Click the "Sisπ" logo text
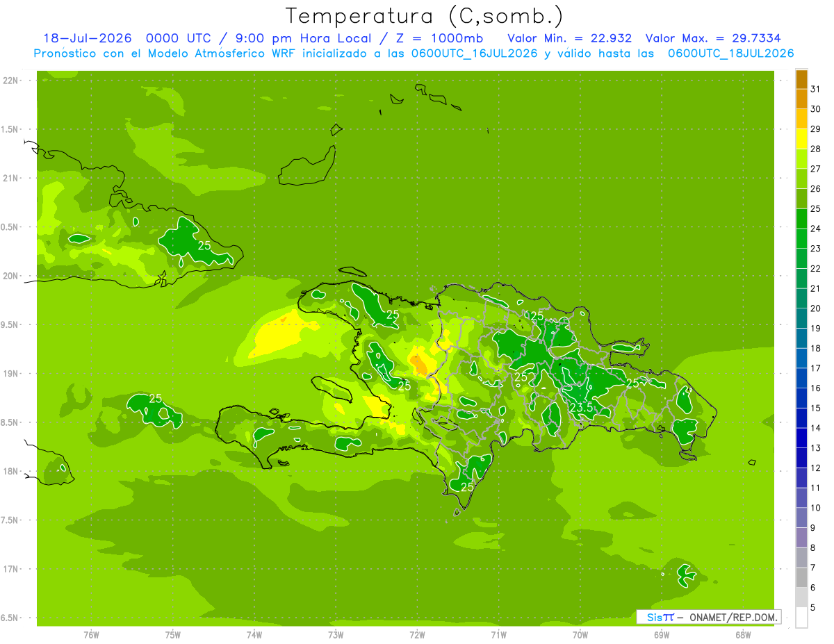This screenshot has height=644, width=834. click(660, 617)
